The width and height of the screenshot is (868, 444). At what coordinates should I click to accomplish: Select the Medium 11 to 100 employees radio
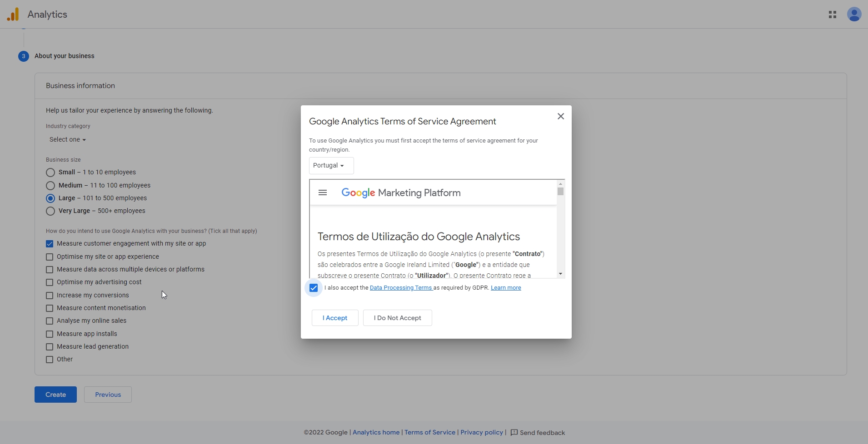pyautogui.click(x=50, y=185)
